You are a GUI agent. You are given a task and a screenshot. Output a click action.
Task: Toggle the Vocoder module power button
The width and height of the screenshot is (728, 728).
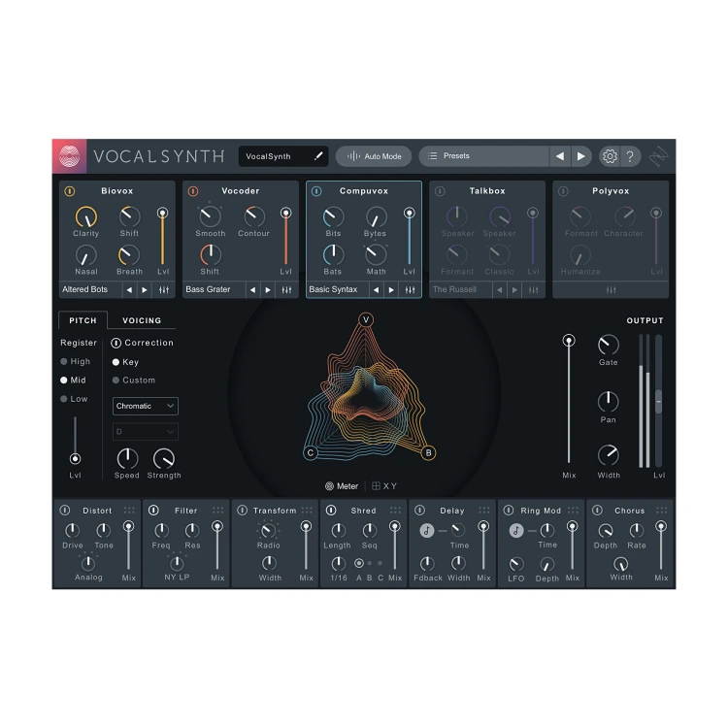pos(193,191)
